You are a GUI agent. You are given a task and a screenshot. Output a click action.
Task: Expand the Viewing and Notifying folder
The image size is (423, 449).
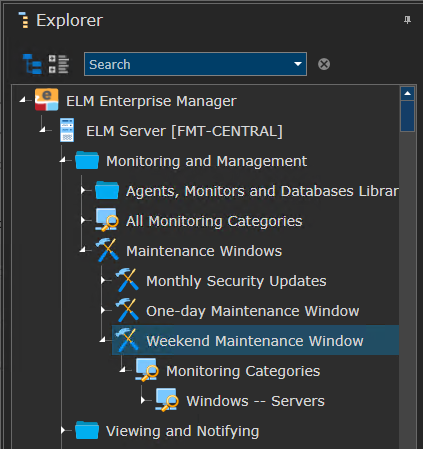63,430
